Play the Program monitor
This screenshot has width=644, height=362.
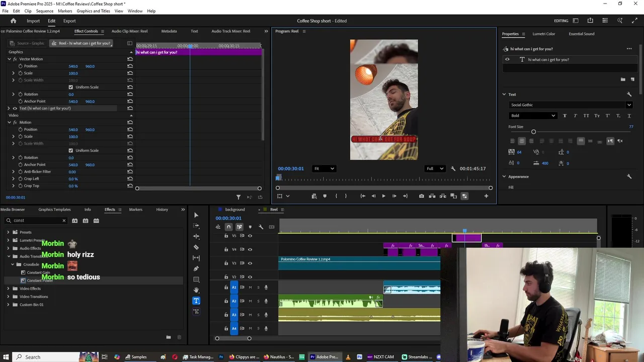pyautogui.click(x=383, y=196)
